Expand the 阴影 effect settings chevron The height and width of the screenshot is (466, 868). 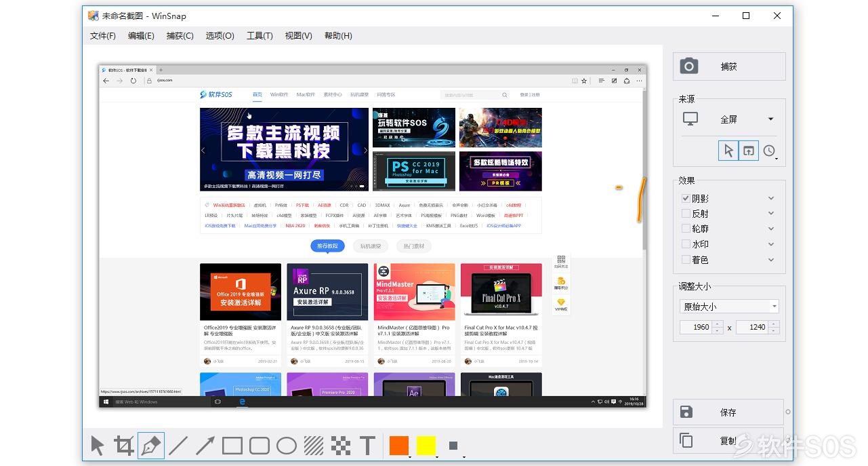[x=771, y=199]
